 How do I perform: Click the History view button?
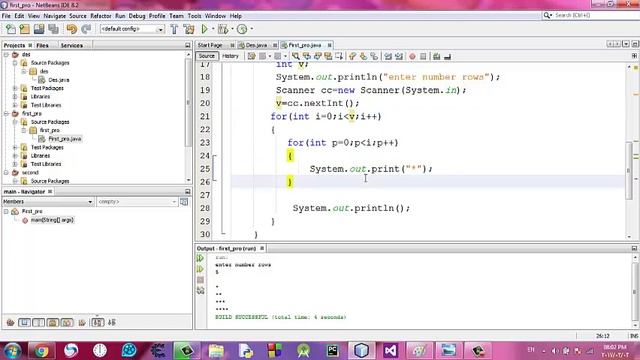pyautogui.click(x=230, y=56)
